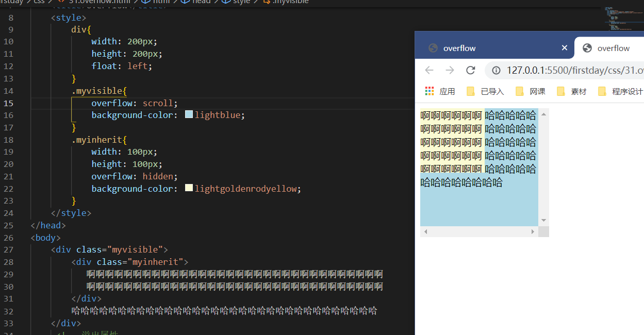The image size is (644, 335).
Task: Open the 应用 apps shortcut in bookmarks bar
Action: pos(440,91)
